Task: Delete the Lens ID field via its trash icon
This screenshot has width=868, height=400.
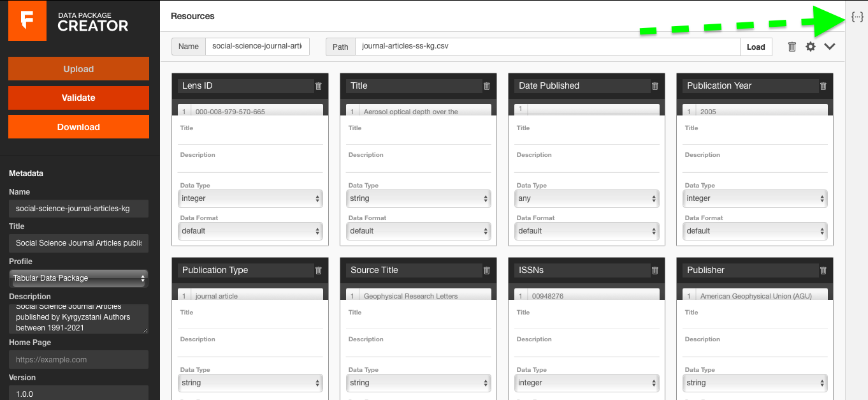Action: (318, 85)
